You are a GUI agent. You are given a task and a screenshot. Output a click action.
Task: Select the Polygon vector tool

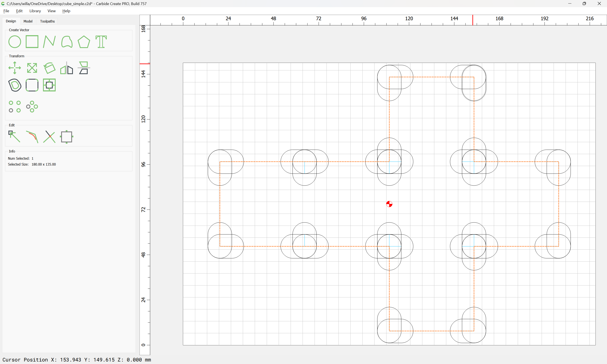click(84, 42)
